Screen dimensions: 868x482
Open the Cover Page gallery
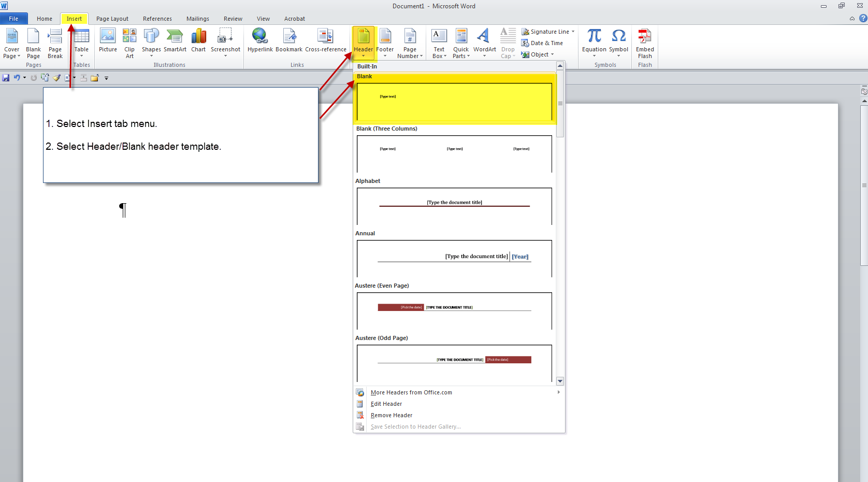click(11, 44)
